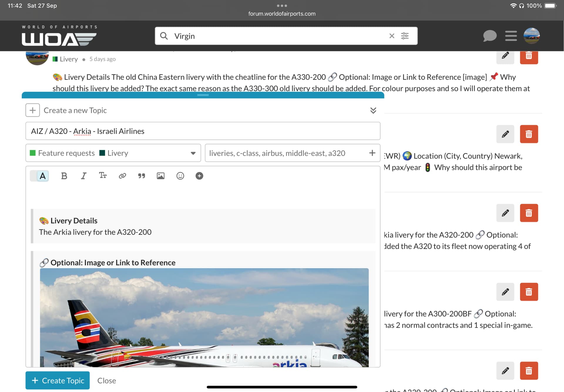Click the search field containing Virgin
Viewport: 564px width, 392px height.
286,36
